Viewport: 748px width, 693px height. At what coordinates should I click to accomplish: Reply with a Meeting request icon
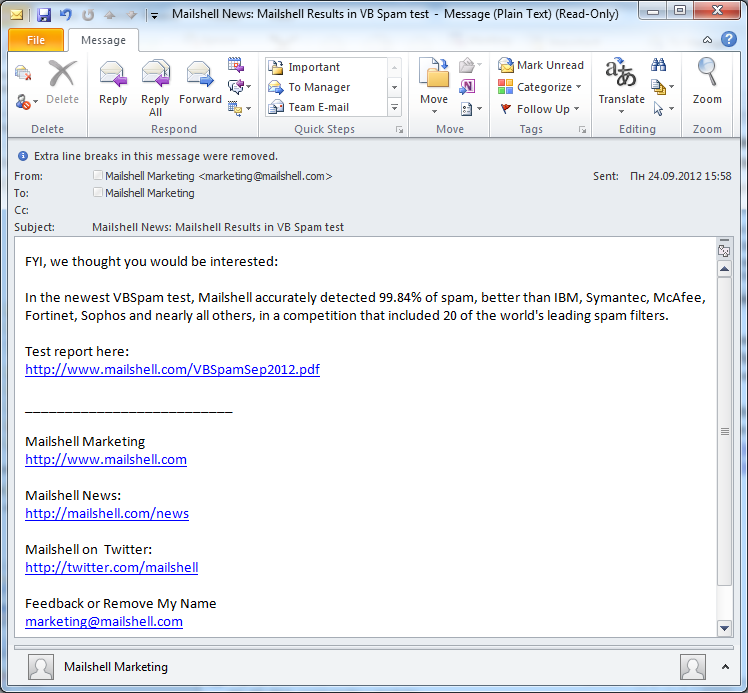tap(236, 64)
